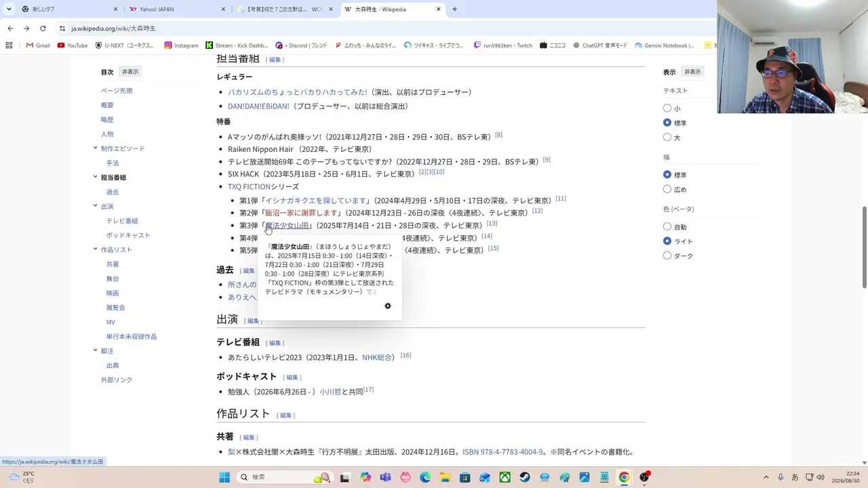Open Microsoft Teams from the taskbar

point(386,477)
